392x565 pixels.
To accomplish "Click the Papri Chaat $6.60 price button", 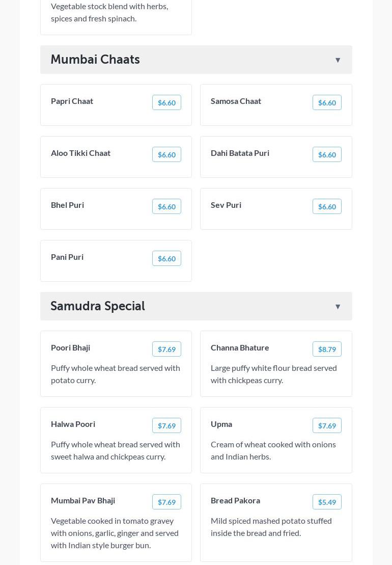I will (x=166, y=103).
